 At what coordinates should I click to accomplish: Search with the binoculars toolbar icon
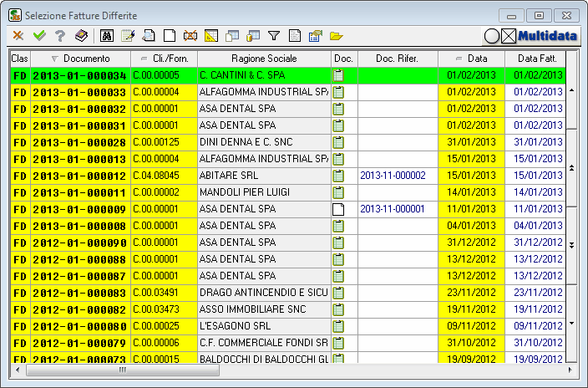pyautogui.click(x=107, y=36)
